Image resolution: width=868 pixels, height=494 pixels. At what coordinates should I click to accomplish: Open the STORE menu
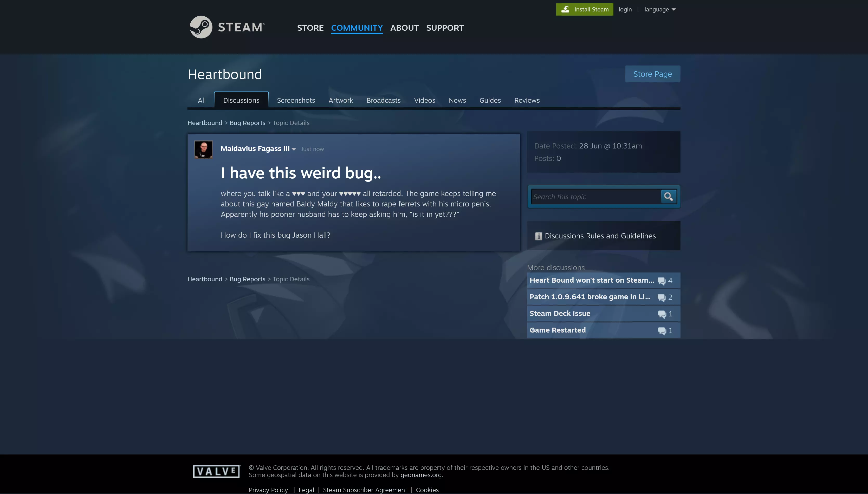click(x=310, y=28)
